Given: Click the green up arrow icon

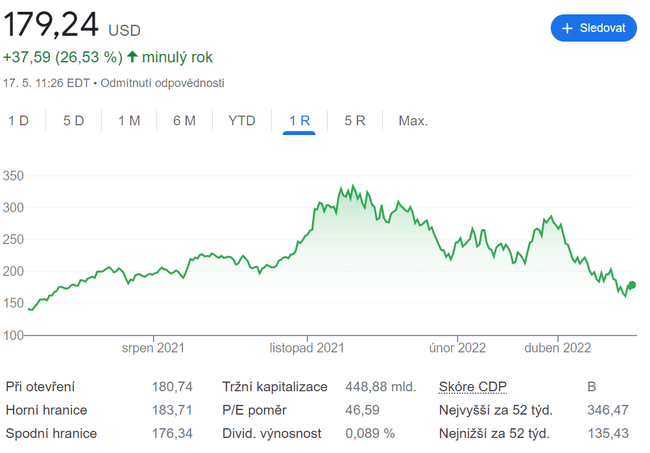Looking at the screenshot, I should tap(132, 57).
